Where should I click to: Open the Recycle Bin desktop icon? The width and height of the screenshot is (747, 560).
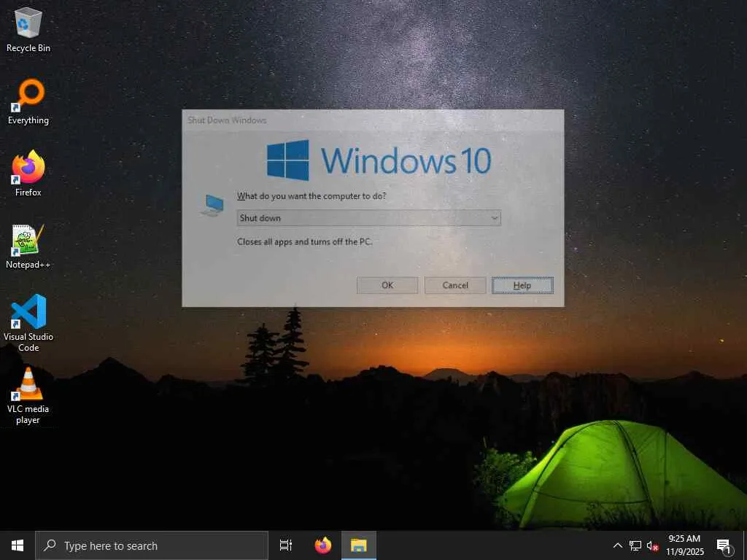click(x=28, y=29)
